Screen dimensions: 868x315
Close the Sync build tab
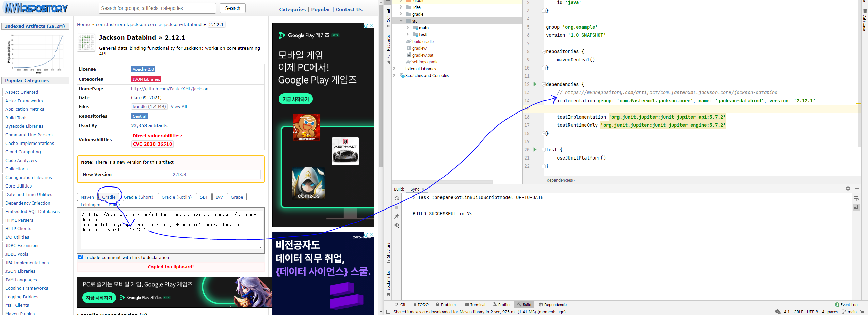tap(423, 189)
